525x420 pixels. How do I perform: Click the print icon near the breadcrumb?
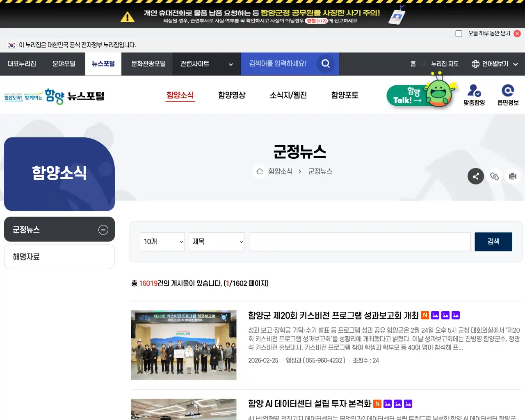(x=513, y=176)
